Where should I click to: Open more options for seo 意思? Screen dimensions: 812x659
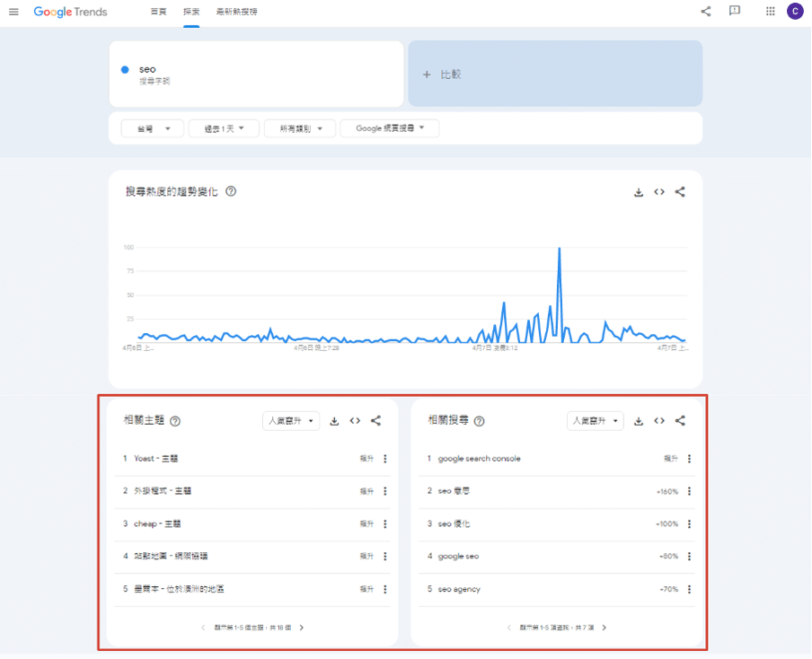point(689,491)
